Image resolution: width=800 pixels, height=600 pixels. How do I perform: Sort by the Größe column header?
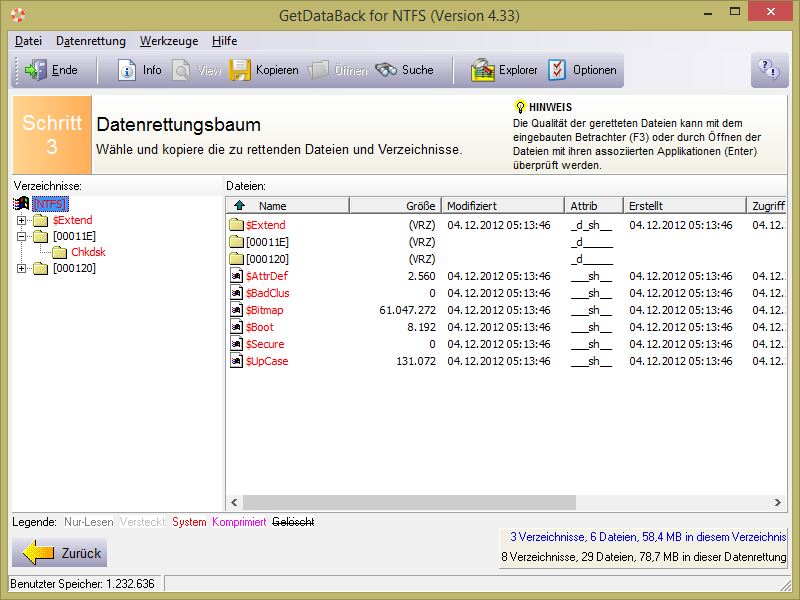click(395, 206)
